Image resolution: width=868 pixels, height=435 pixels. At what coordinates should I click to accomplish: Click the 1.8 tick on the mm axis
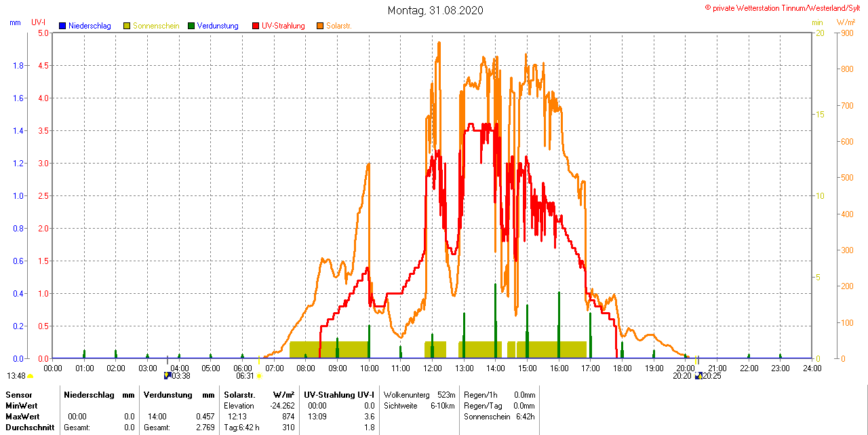click(18, 65)
